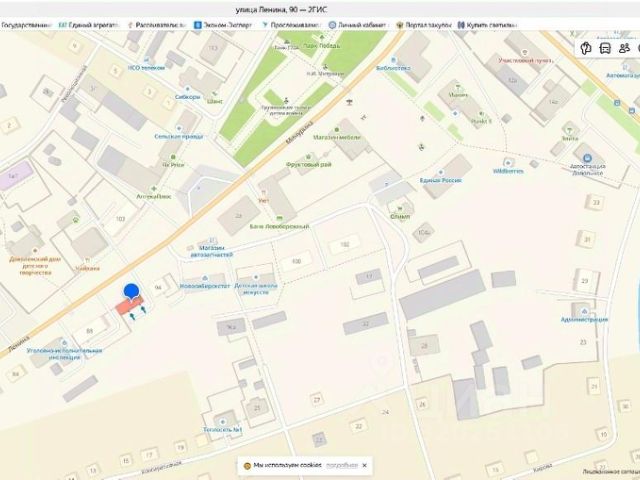Viewport: 640px width, 480px height.
Task: Open the Детская школа искусств marker
Action: [x=256, y=278]
